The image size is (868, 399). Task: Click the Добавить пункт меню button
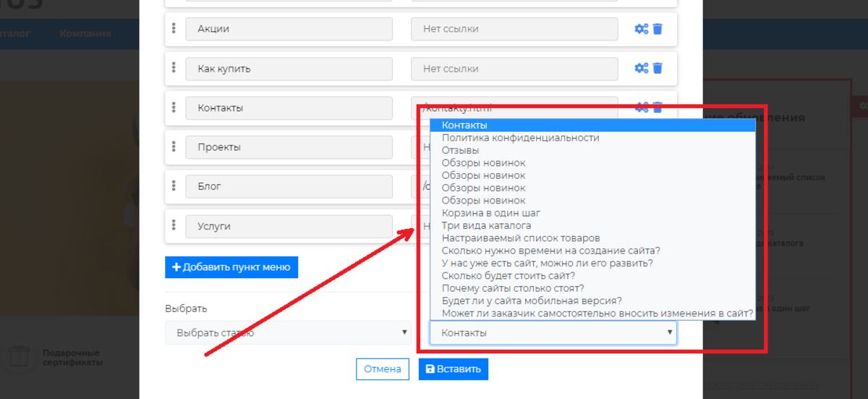coord(231,266)
